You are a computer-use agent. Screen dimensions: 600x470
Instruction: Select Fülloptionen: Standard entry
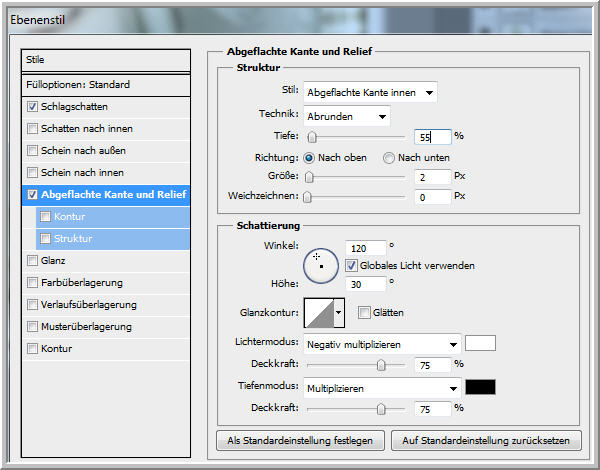click(x=106, y=85)
